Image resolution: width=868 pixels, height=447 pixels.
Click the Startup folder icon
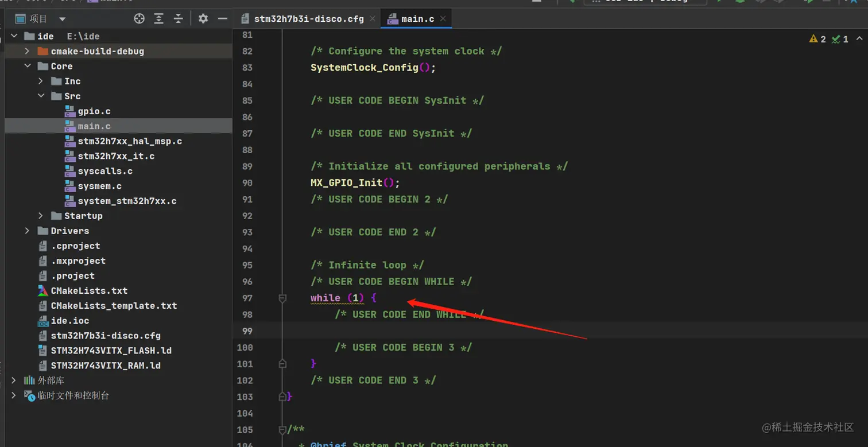click(56, 216)
